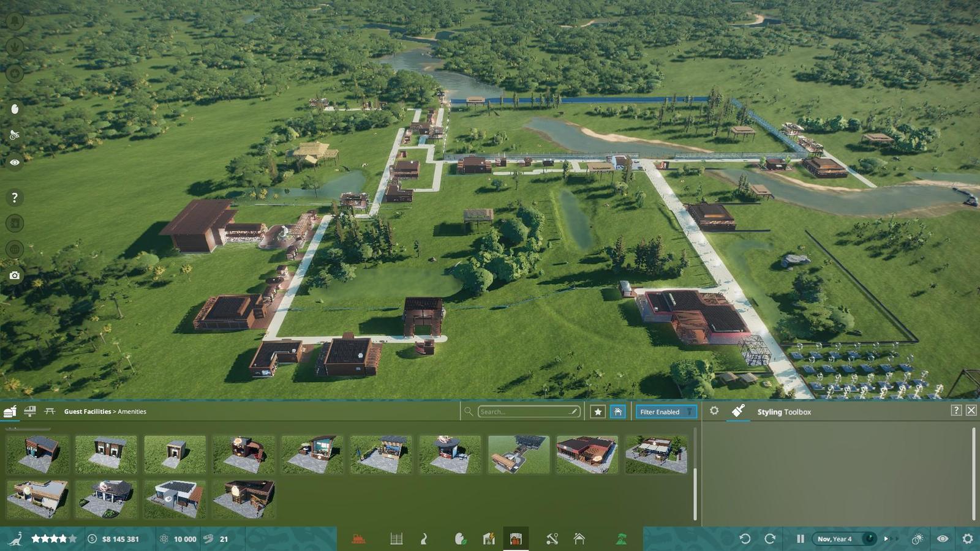The width and height of the screenshot is (980, 551).
Task: Select the small kiosk third thumbnail
Action: point(175,454)
